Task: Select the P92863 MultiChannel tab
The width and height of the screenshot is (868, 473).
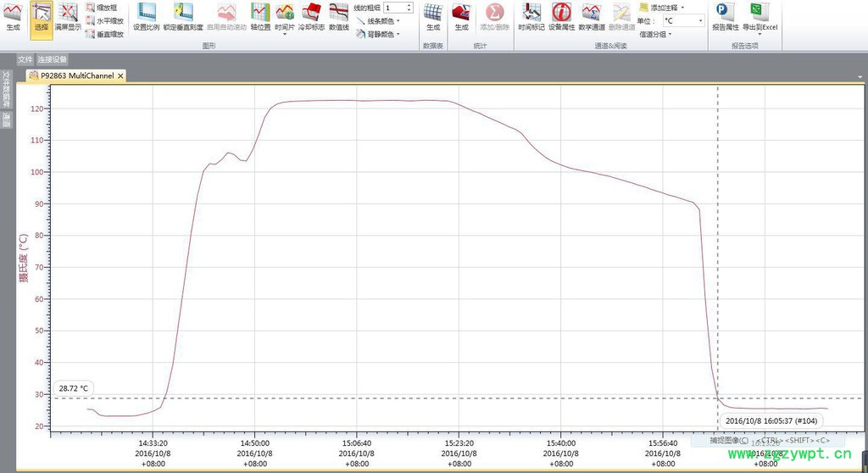Action: pyautogui.click(x=76, y=75)
